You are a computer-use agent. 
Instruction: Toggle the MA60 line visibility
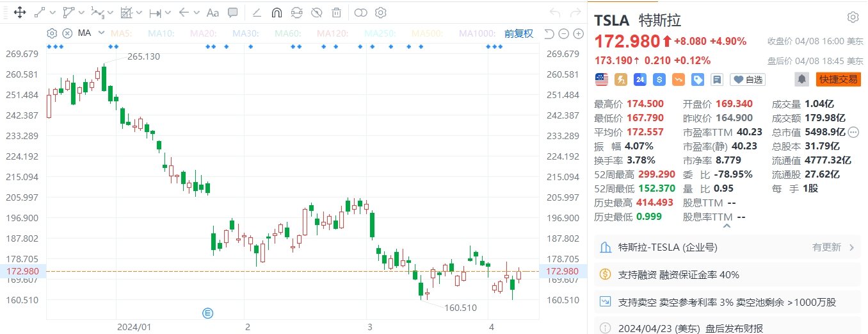(289, 33)
